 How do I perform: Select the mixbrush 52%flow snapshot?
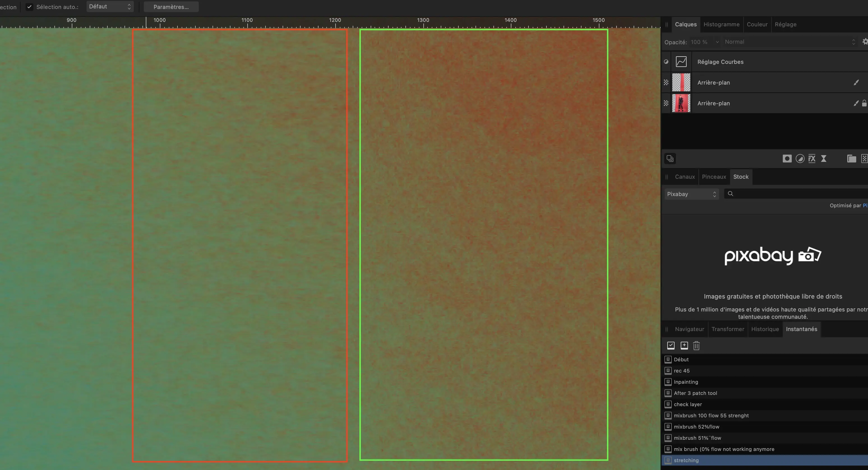[x=765, y=427]
